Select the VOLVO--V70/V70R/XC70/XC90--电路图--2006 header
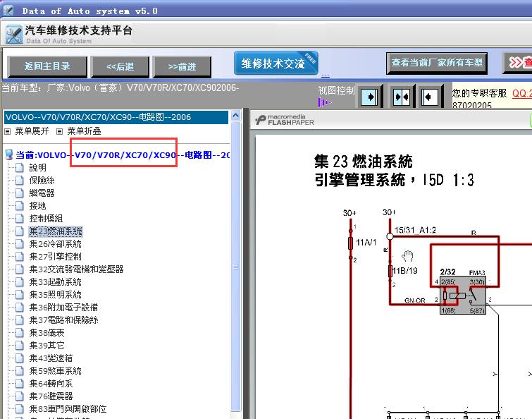This screenshot has width=532, height=419. coord(116,117)
